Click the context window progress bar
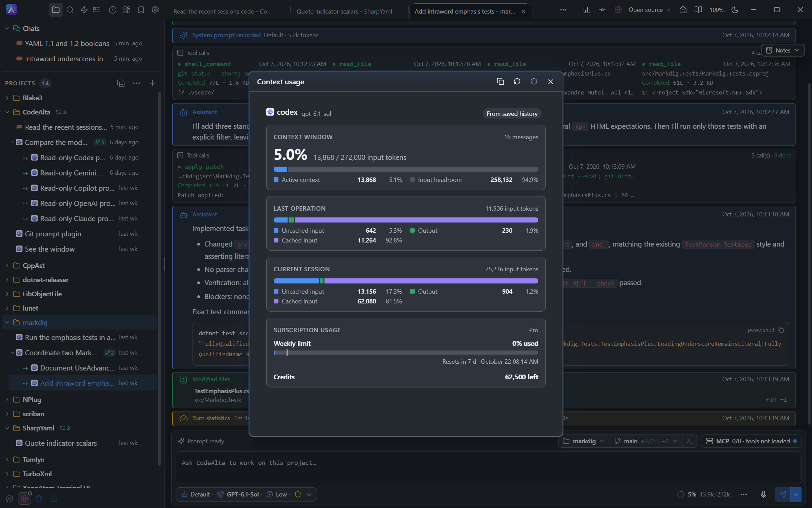This screenshot has height=508, width=812. click(406, 169)
